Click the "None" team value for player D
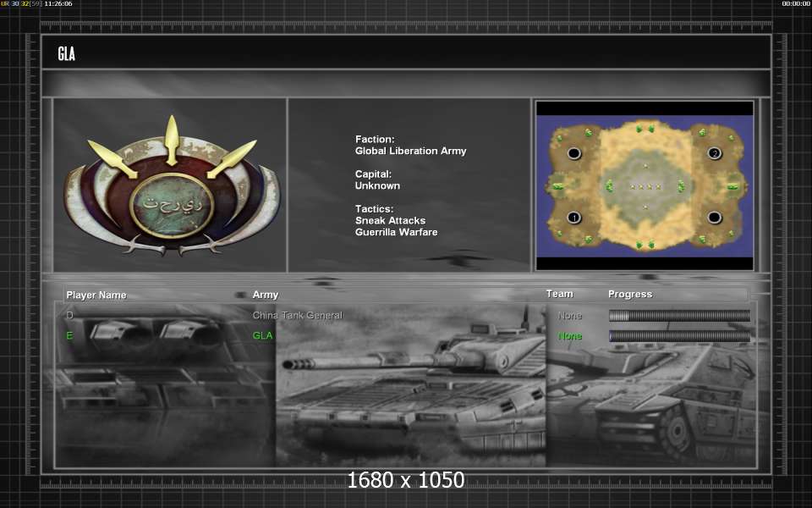Screen dimensions: 812x508 [570, 315]
